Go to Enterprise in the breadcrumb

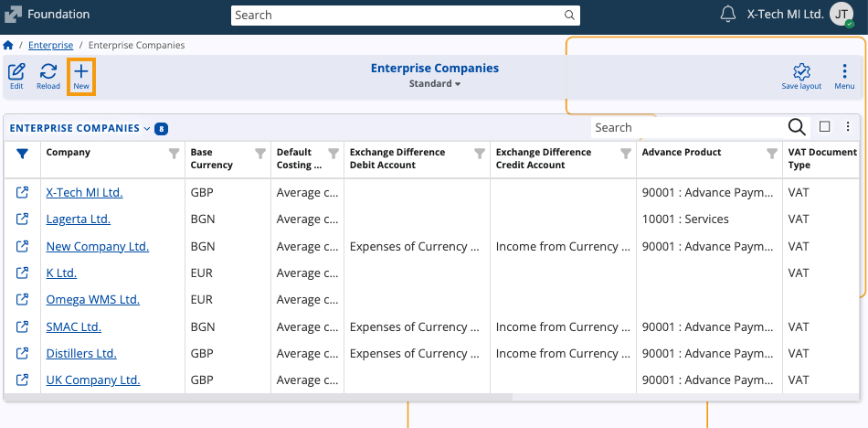[51, 45]
